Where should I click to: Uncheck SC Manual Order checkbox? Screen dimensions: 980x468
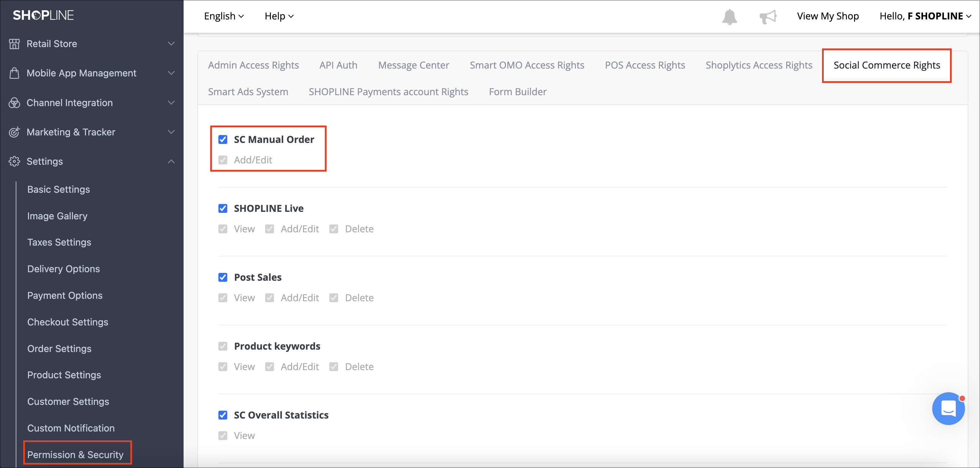point(223,140)
